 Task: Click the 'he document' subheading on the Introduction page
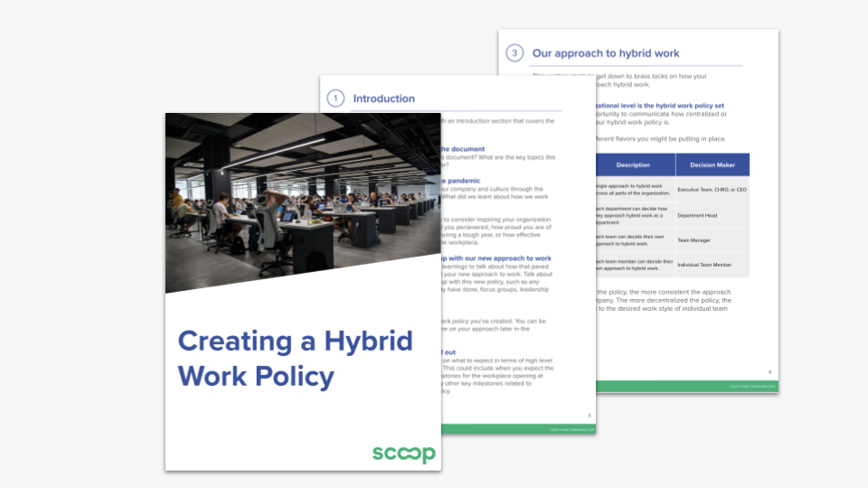pos(463,149)
